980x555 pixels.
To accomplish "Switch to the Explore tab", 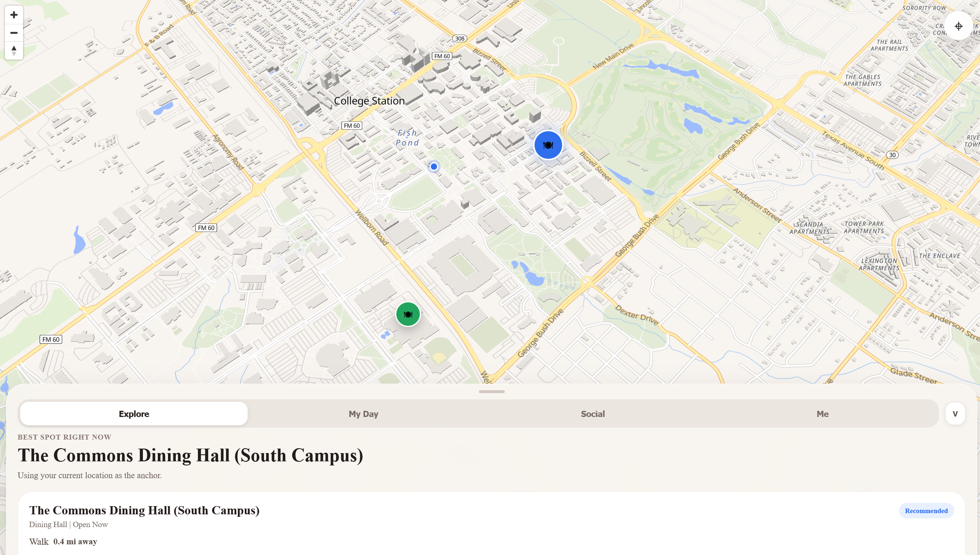I will click(x=134, y=414).
